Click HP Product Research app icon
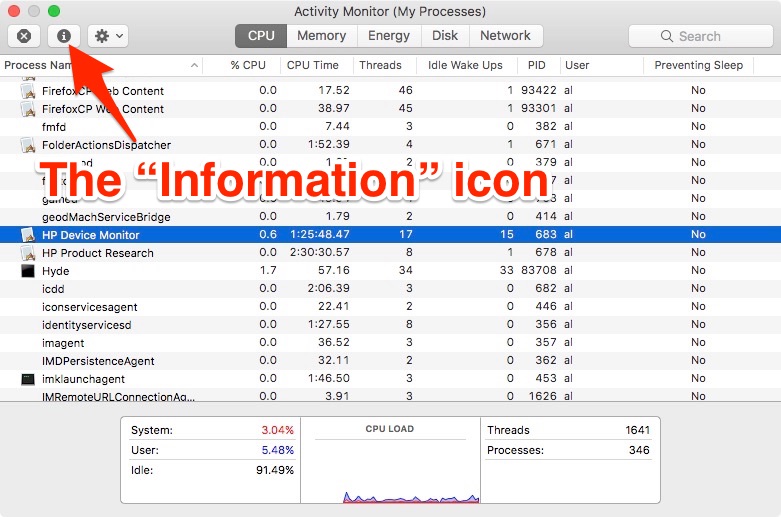781x517 pixels. (28, 253)
